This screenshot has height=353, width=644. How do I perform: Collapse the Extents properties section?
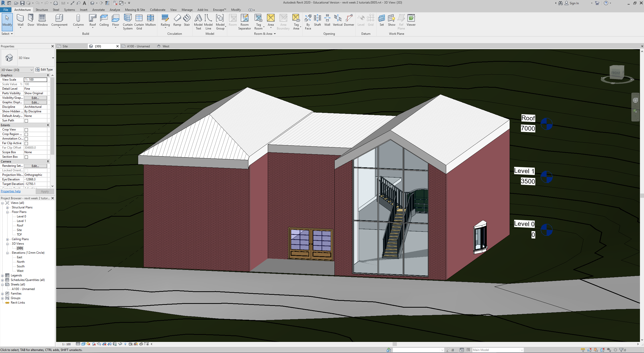point(48,125)
